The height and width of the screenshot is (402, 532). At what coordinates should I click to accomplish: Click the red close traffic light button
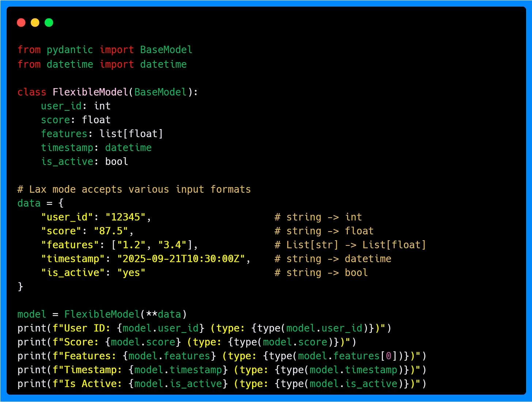tap(21, 22)
